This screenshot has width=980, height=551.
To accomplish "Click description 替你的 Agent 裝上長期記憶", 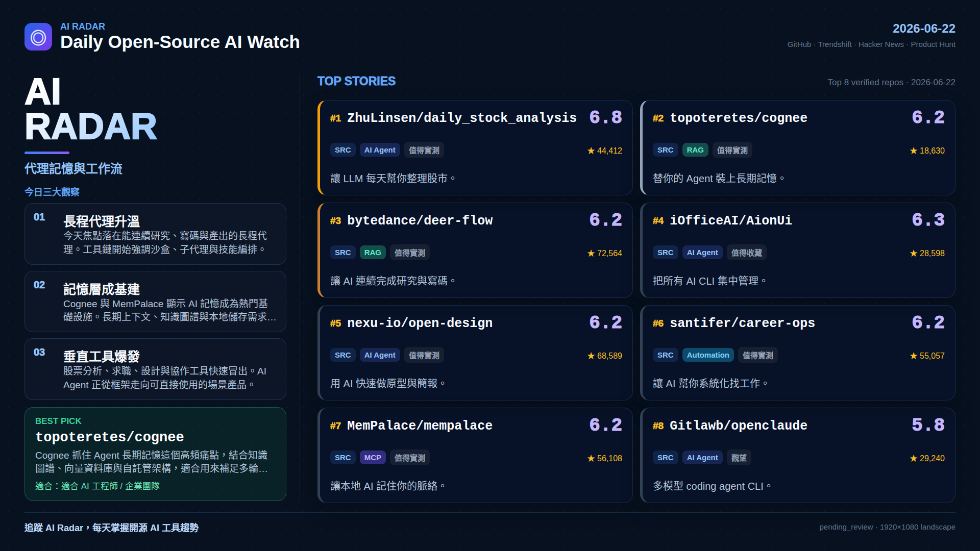I will tap(719, 179).
